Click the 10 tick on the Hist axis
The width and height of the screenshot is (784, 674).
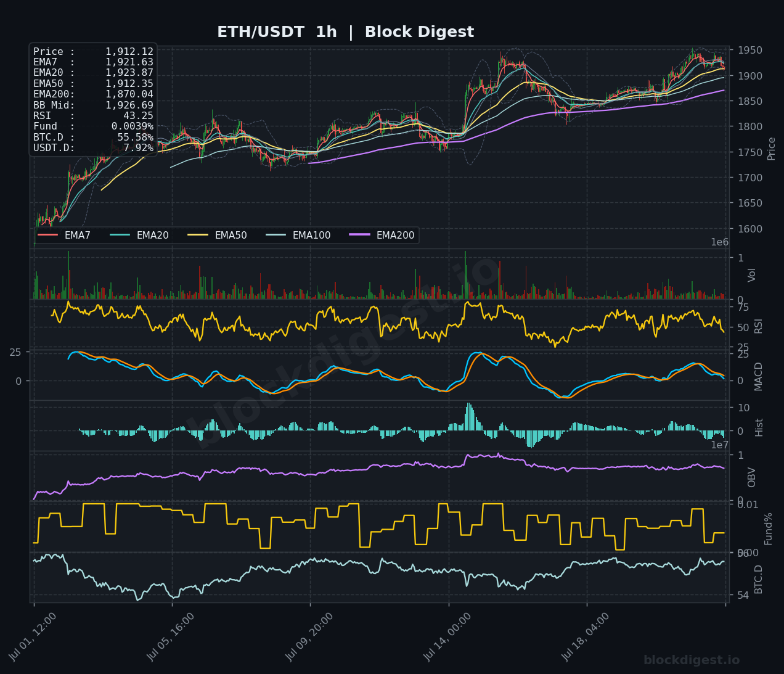743,408
